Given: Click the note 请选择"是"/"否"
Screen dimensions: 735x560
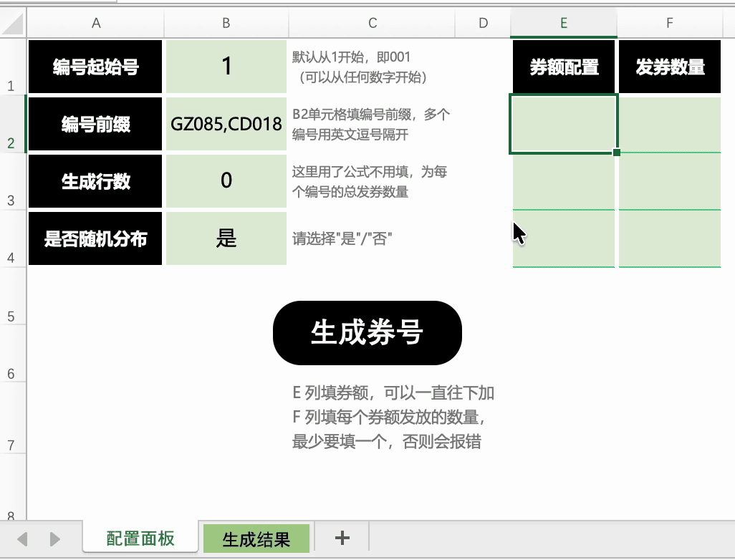Looking at the screenshot, I should coord(342,238).
